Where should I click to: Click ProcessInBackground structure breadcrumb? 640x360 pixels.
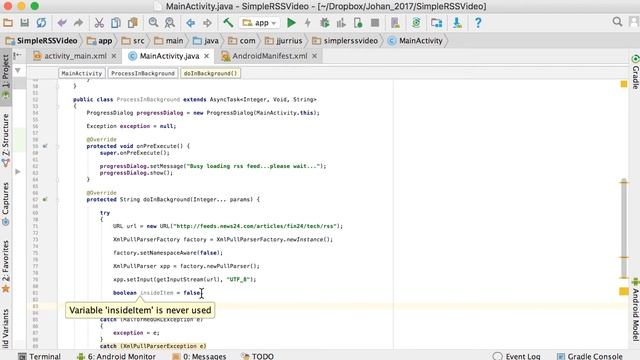143,73
